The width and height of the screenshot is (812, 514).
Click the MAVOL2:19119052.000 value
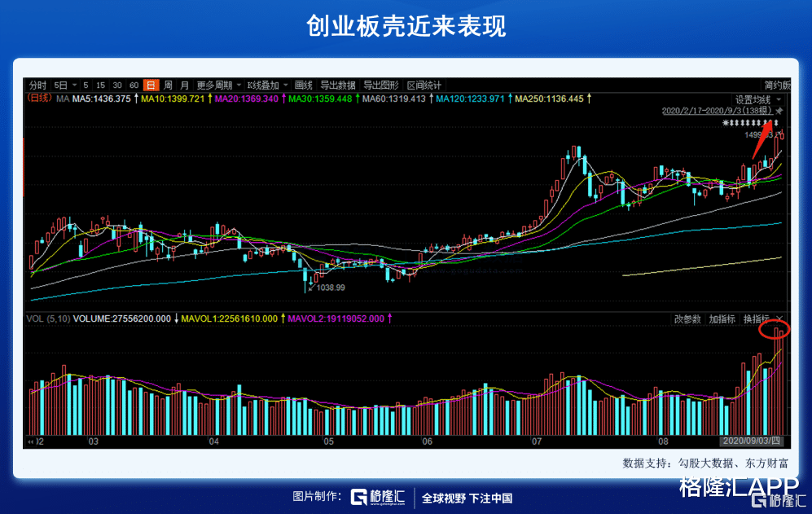[x=336, y=319]
